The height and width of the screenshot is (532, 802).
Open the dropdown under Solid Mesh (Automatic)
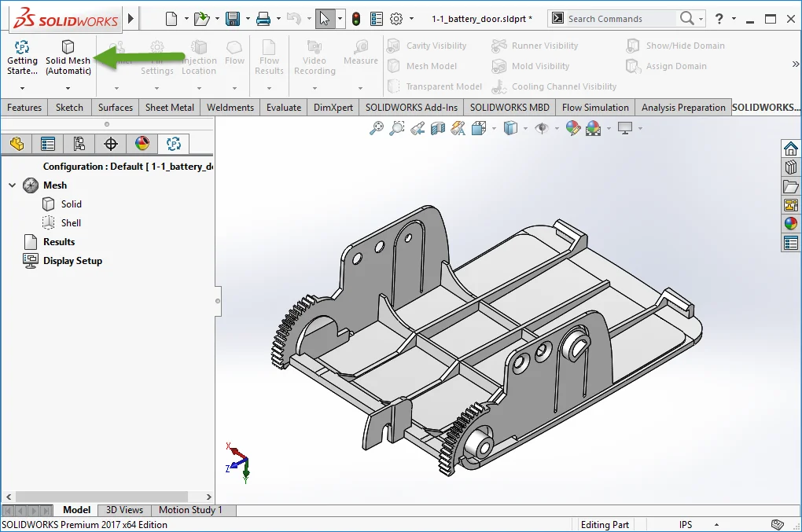(68, 89)
